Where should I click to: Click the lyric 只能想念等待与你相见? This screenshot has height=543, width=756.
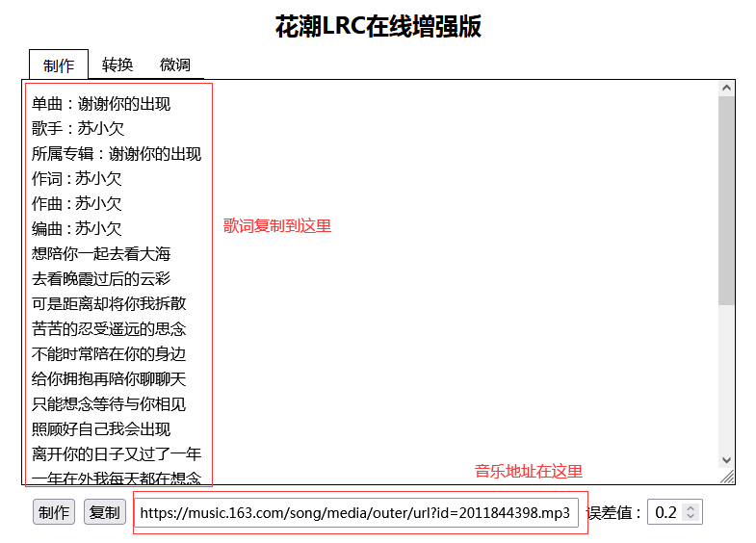109,404
